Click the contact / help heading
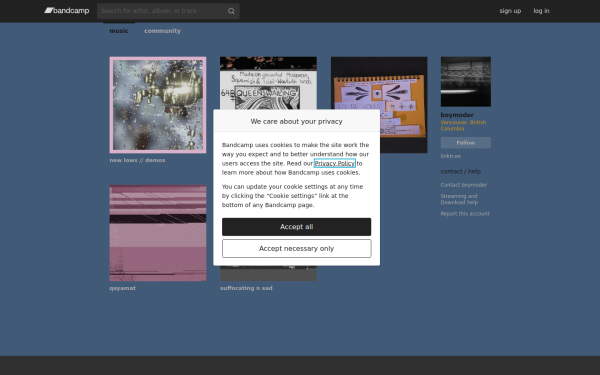Screen dimensions: 600x375 [460, 171]
